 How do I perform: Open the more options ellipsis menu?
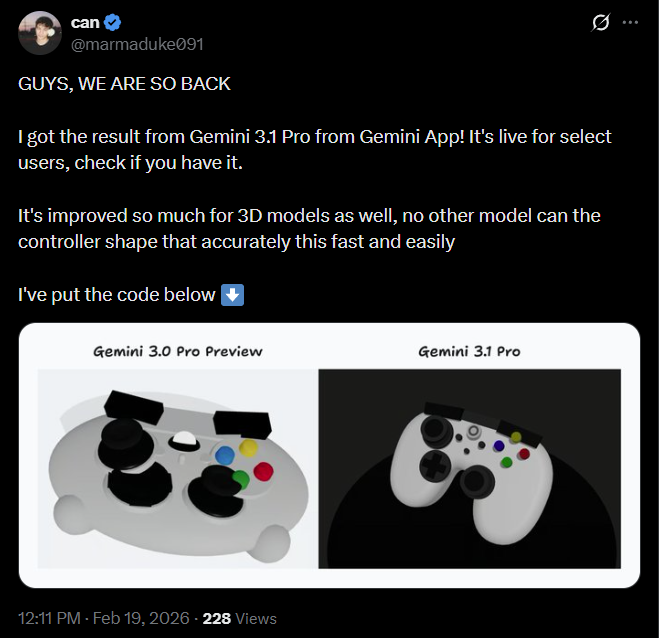coord(630,22)
